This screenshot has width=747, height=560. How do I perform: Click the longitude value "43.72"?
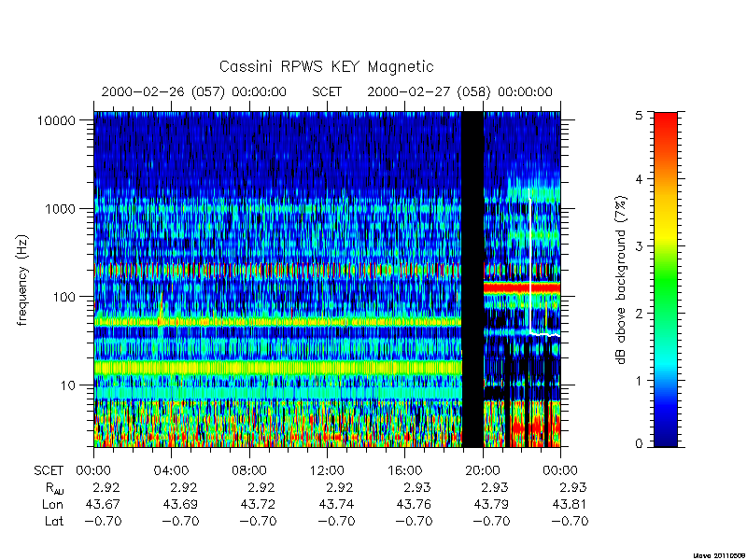(x=259, y=504)
